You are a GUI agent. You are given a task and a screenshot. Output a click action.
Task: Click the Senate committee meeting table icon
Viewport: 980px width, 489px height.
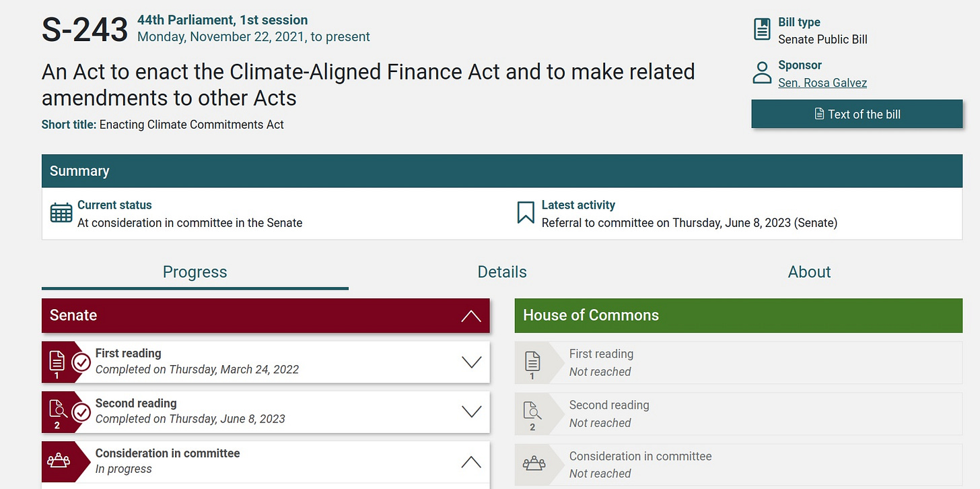[58, 461]
